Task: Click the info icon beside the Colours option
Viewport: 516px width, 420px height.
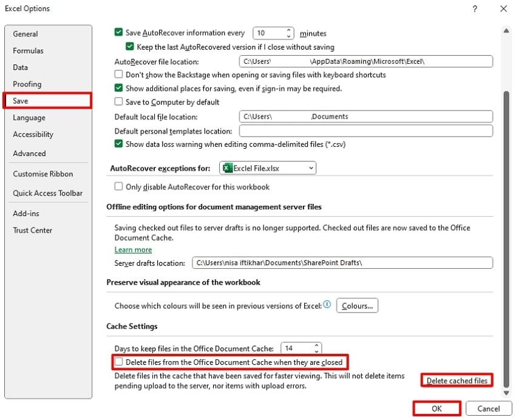Action: pyautogui.click(x=328, y=305)
